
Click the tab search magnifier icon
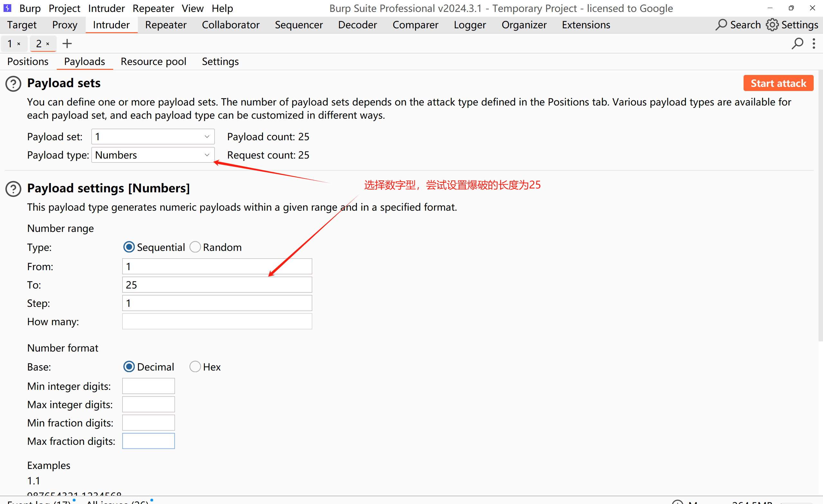(797, 43)
